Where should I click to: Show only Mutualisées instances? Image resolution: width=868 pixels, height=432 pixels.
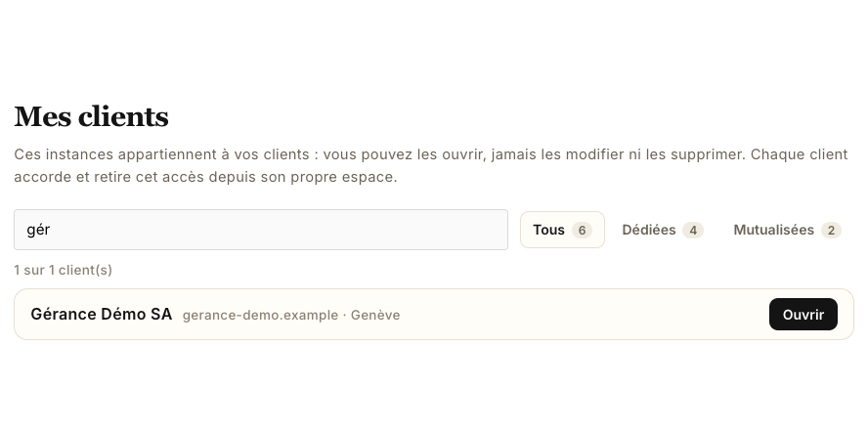787,230
